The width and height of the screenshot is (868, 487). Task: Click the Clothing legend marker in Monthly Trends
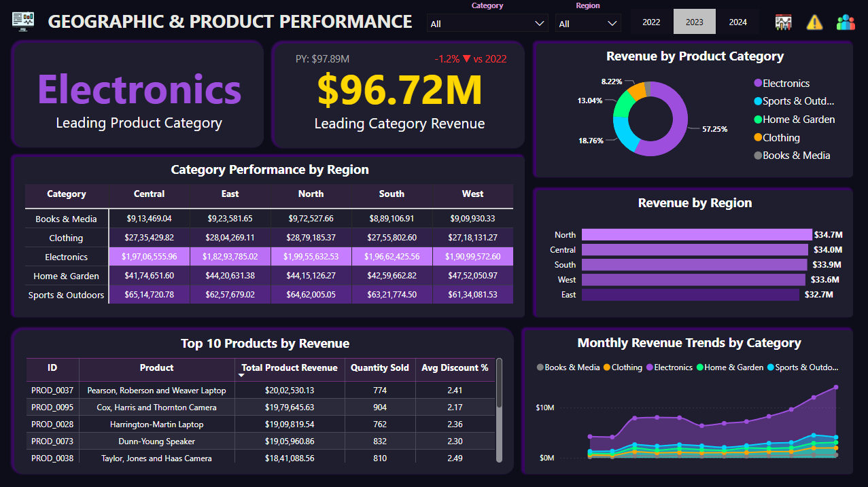[x=607, y=367]
